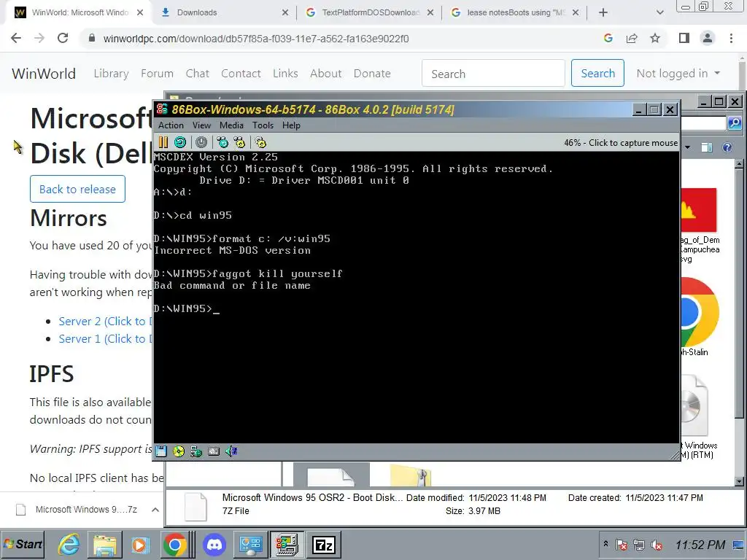Viewport: 747px width, 560px height.
Task: Click the WinWorld Search input field
Action: coord(493,74)
